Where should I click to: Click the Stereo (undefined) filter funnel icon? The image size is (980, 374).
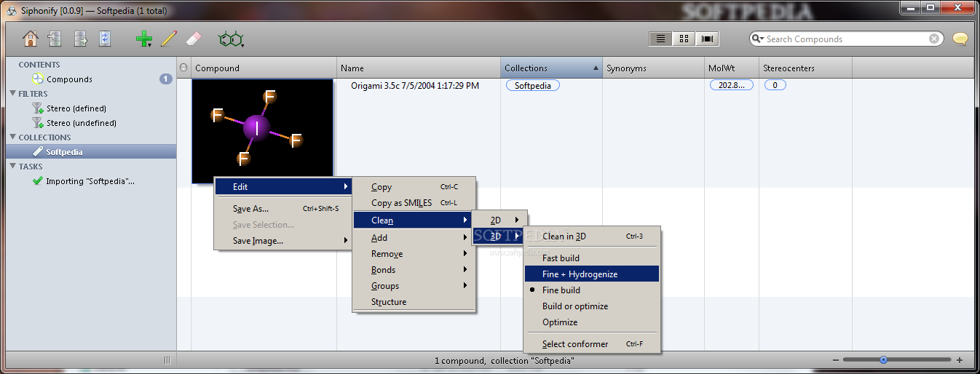(37, 123)
